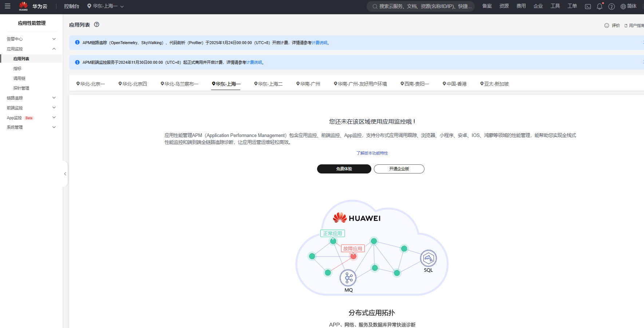Screen dimensions: 644x328
Task: Click the smiley 评价 feedback icon
Action: click(607, 26)
